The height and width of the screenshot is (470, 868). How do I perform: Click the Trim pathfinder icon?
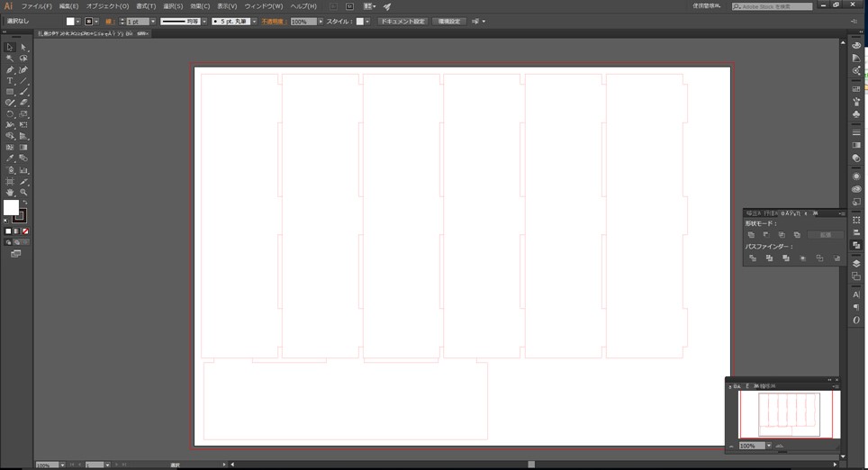click(769, 258)
